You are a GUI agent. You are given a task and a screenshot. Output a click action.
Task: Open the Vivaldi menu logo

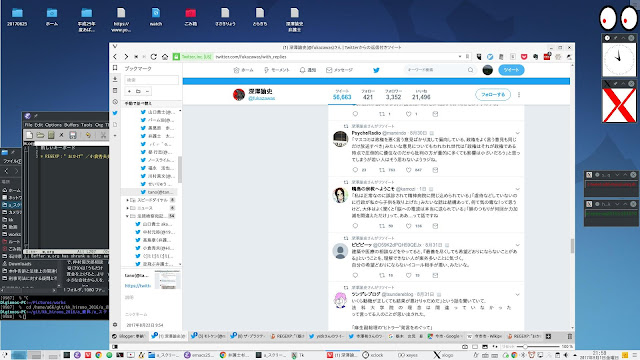pyautogui.click(x=115, y=47)
